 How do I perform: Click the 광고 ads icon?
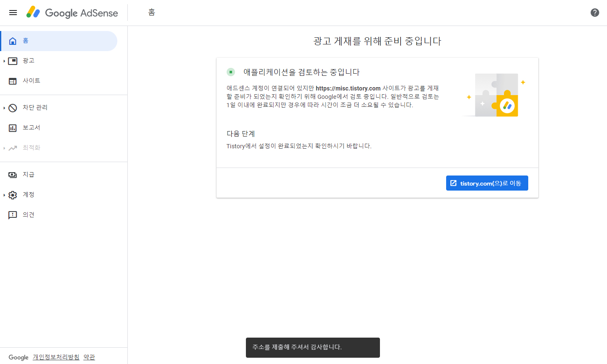click(x=13, y=61)
